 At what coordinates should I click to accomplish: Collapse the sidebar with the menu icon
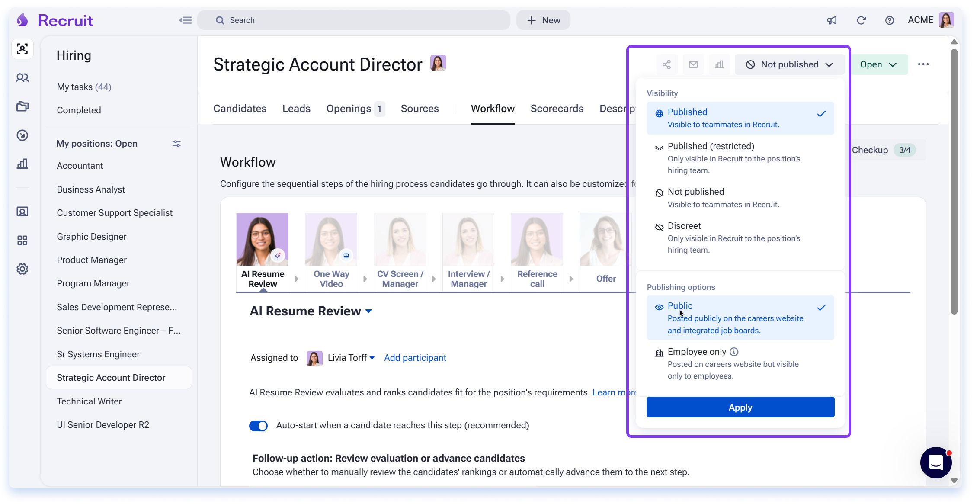pos(185,20)
